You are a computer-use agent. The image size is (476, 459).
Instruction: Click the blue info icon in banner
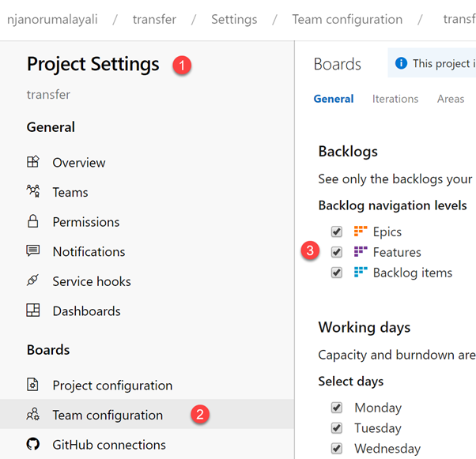pos(401,63)
